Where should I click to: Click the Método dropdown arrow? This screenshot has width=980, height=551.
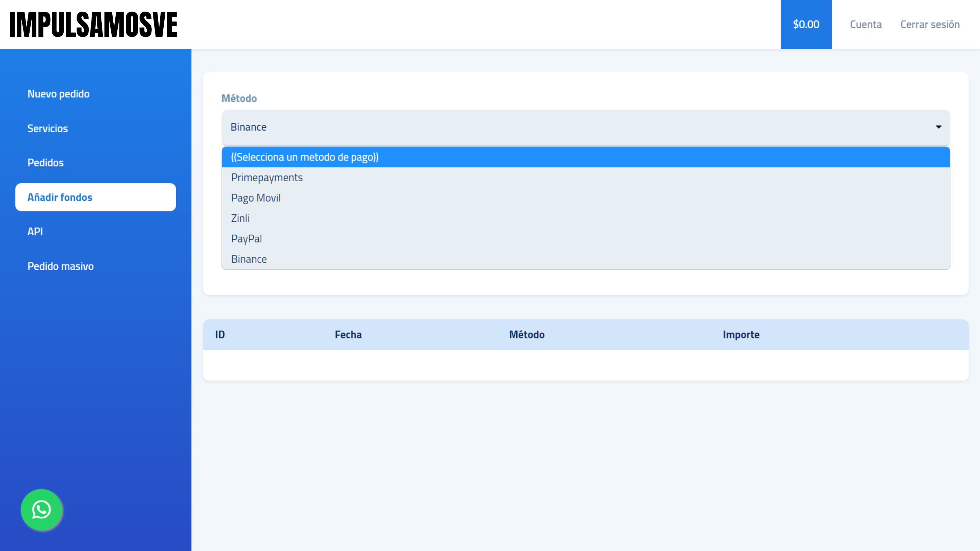(938, 127)
